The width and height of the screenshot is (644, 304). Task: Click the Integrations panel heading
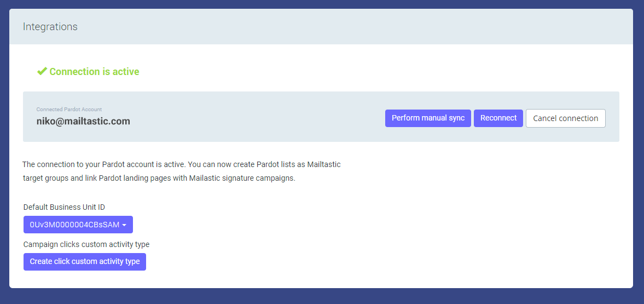click(x=50, y=27)
